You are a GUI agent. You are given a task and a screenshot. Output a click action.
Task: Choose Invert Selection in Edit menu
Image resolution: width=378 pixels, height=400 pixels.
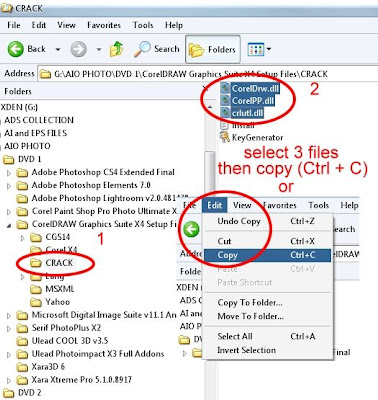pyautogui.click(x=267, y=350)
